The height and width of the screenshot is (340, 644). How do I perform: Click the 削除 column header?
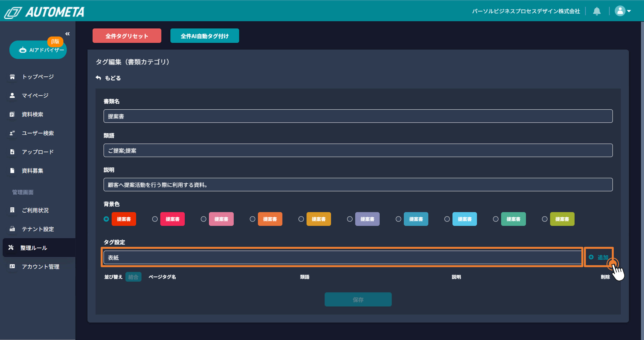(605, 277)
